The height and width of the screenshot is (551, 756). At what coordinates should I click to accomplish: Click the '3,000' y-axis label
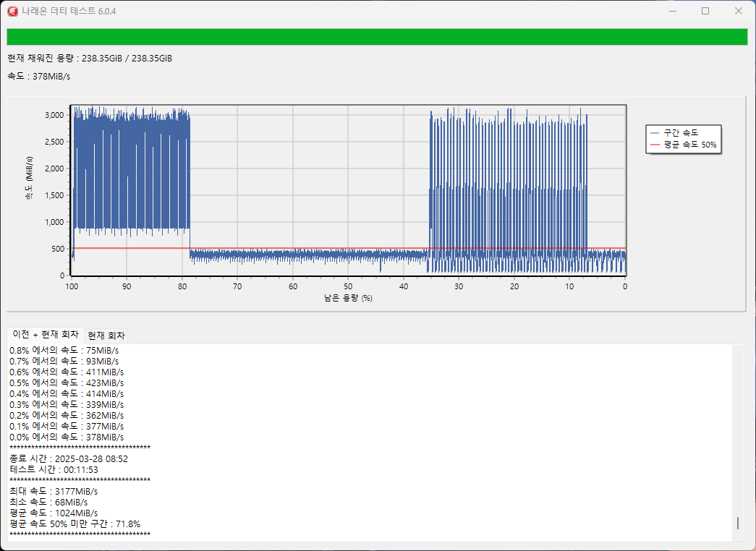click(54, 115)
